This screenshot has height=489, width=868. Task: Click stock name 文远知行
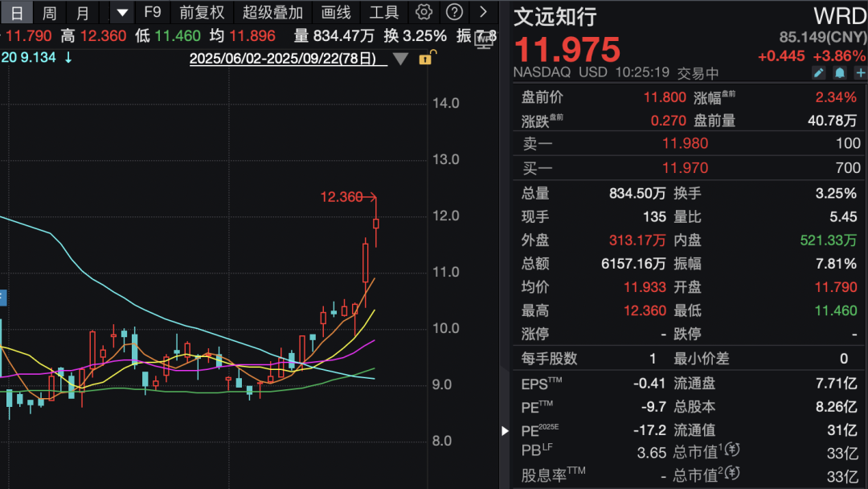(x=555, y=17)
